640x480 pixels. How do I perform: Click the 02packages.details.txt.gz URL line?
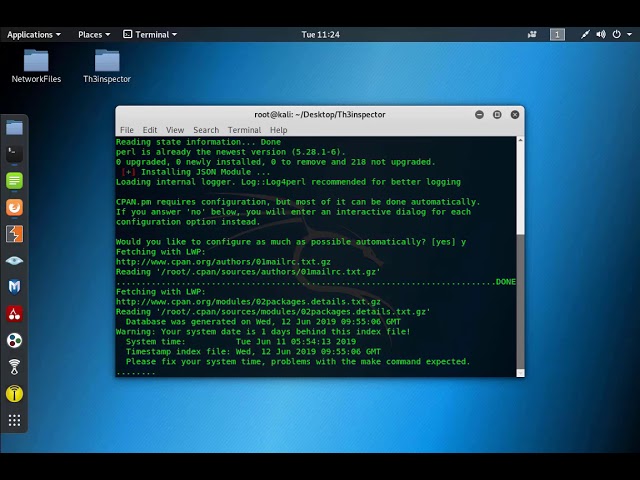click(248, 302)
